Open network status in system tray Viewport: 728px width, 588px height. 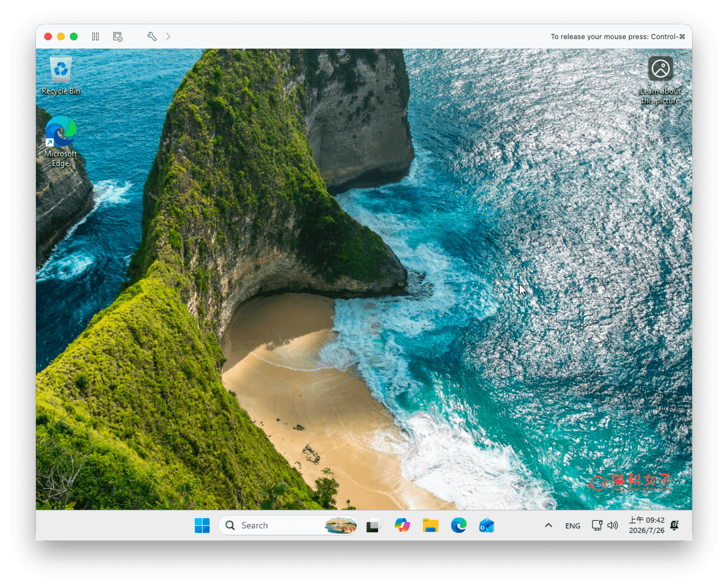[x=597, y=525]
